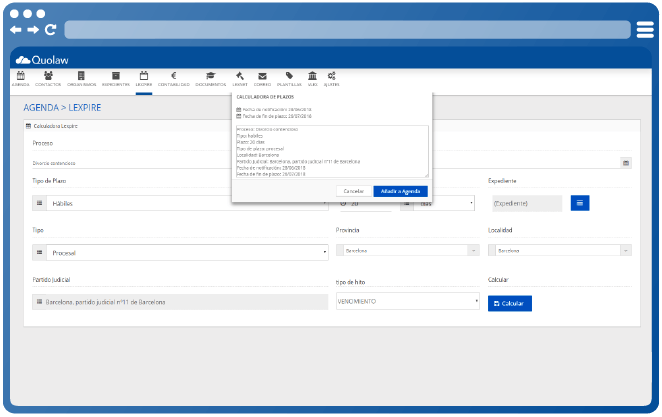Screen dimensions: 662x417
Task: Click the LEXPIRE breadcrumb link
Action: pyautogui.click(x=85, y=108)
